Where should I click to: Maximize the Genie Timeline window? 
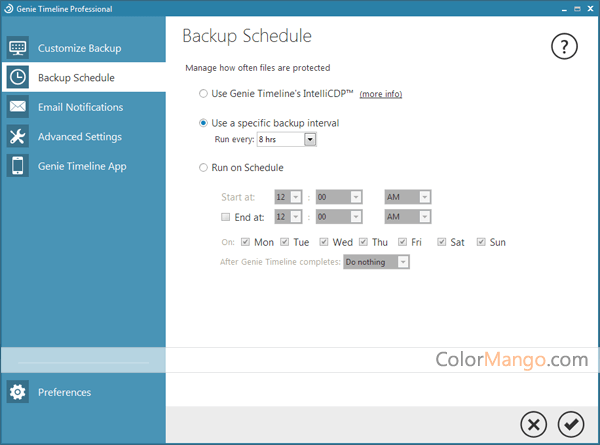(577, 9)
